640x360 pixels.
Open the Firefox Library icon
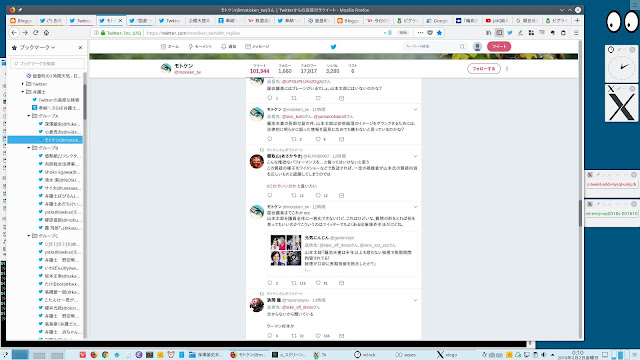(489, 33)
